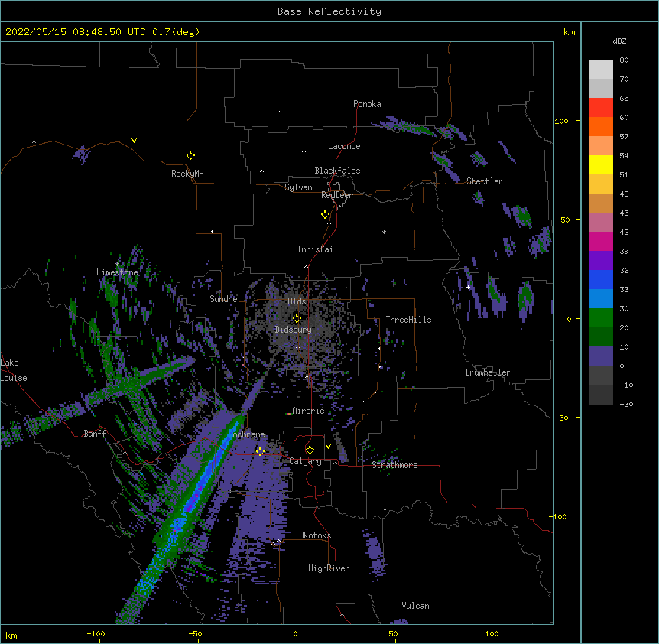Click the Sundre label
Image resolution: width=659 pixels, height=644 pixels.
point(223,299)
